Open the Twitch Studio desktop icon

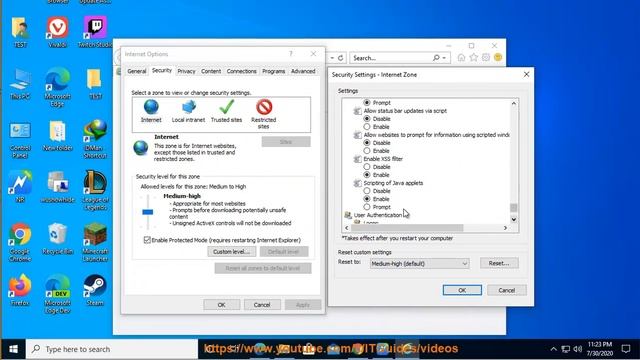click(95, 32)
